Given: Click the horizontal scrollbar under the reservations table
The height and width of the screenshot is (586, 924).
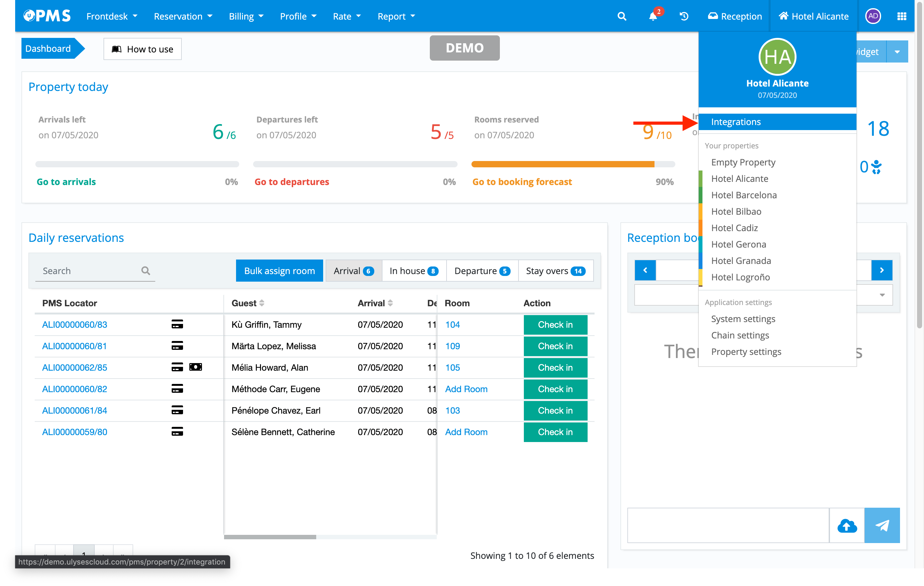Looking at the screenshot, I should 270,537.
